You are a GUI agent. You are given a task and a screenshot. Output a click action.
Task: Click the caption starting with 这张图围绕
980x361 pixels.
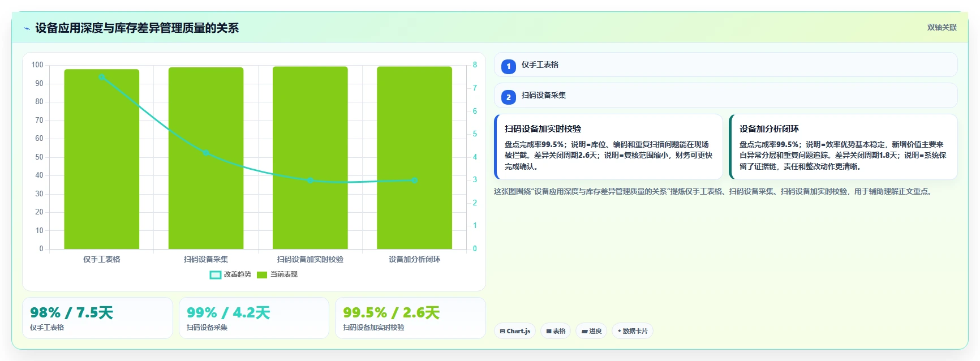pos(713,191)
